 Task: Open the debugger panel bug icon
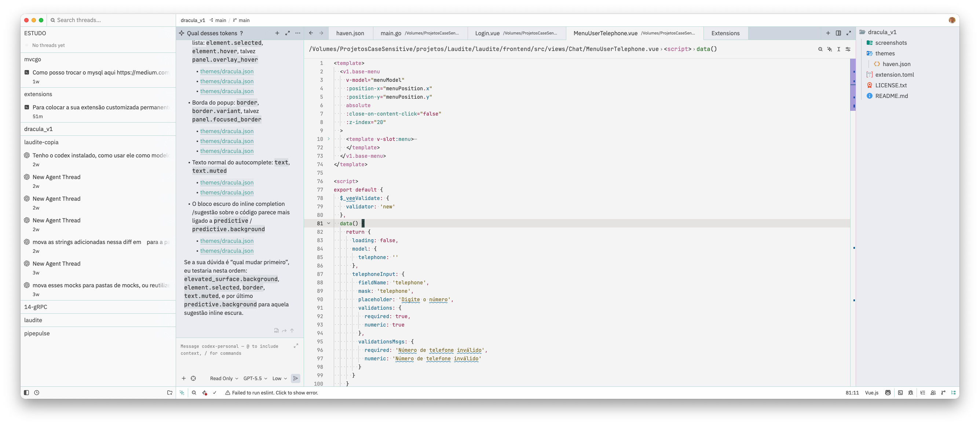(910, 393)
